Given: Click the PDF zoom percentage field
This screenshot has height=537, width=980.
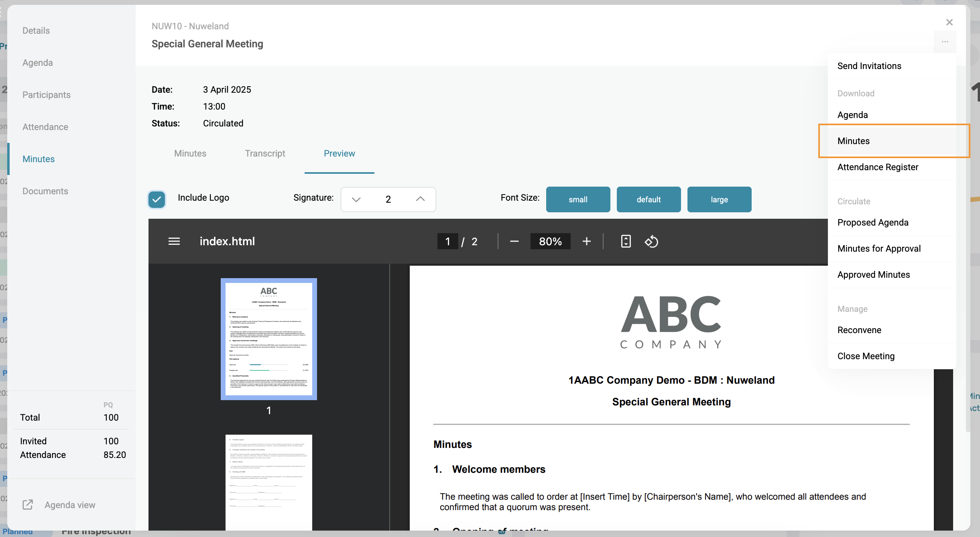Looking at the screenshot, I should [x=550, y=241].
